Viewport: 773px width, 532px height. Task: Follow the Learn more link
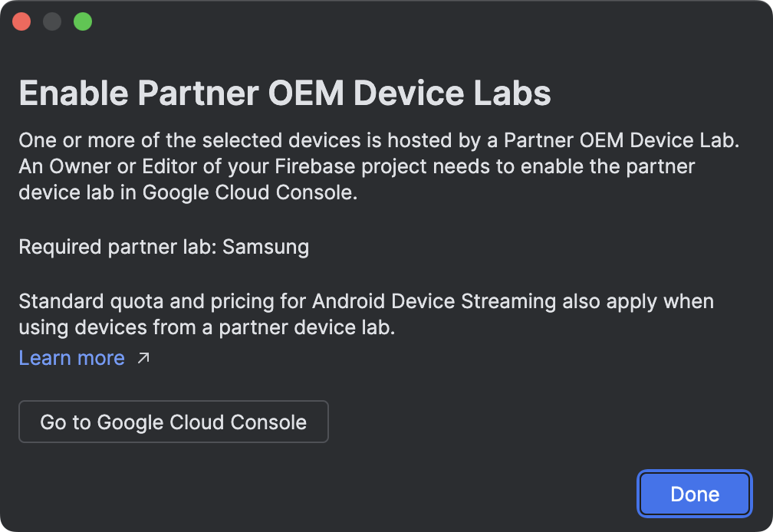[71, 358]
